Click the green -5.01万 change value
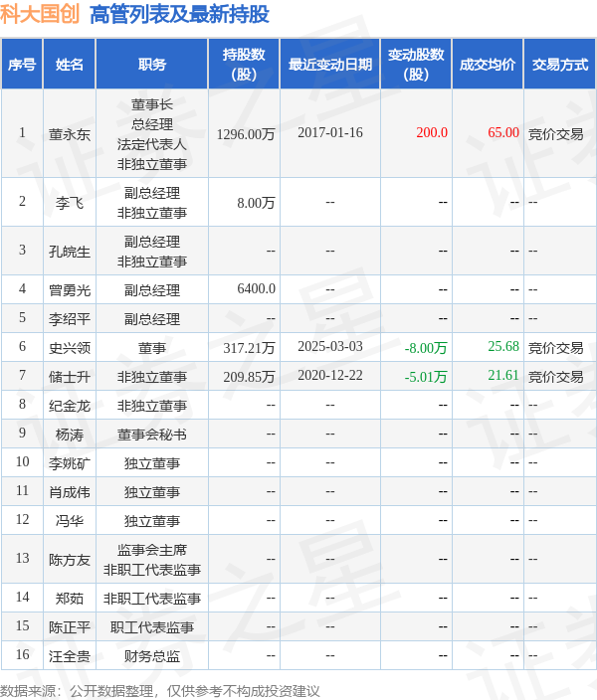Screen dimensions: 597x700 pos(426,377)
